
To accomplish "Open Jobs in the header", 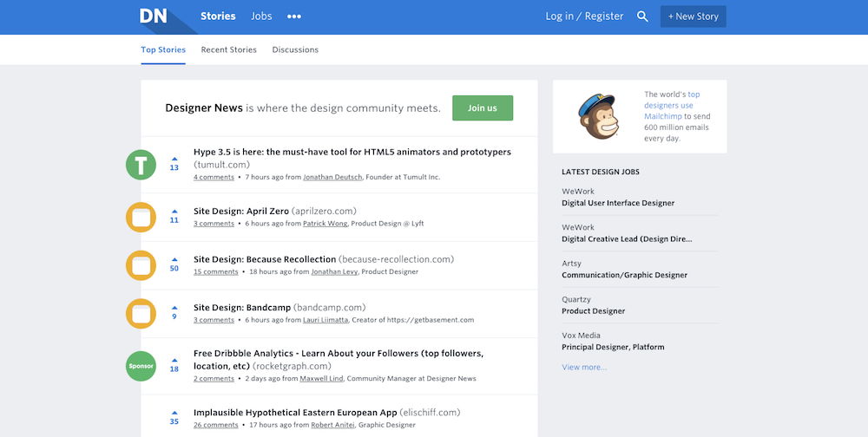I will [261, 16].
